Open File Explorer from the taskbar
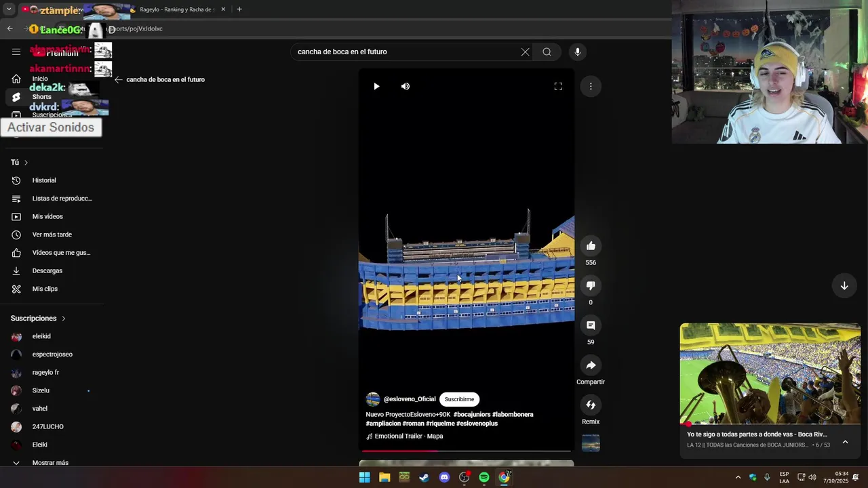Screen dimensions: 868x488 (384, 477)
